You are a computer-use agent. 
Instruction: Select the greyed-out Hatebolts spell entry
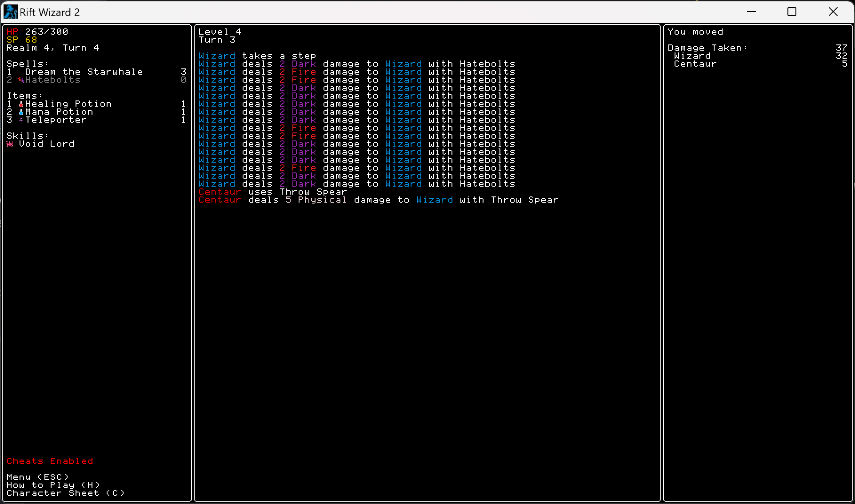pyautogui.click(x=52, y=80)
